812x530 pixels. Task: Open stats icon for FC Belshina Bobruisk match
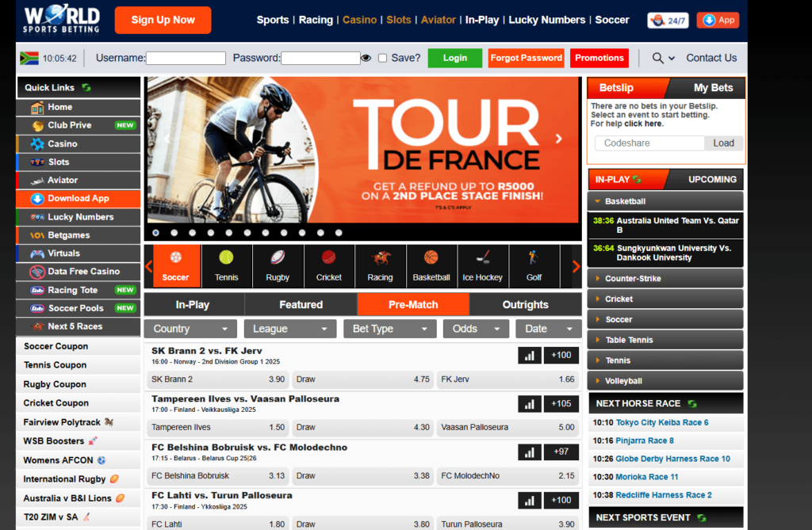point(529,452)
